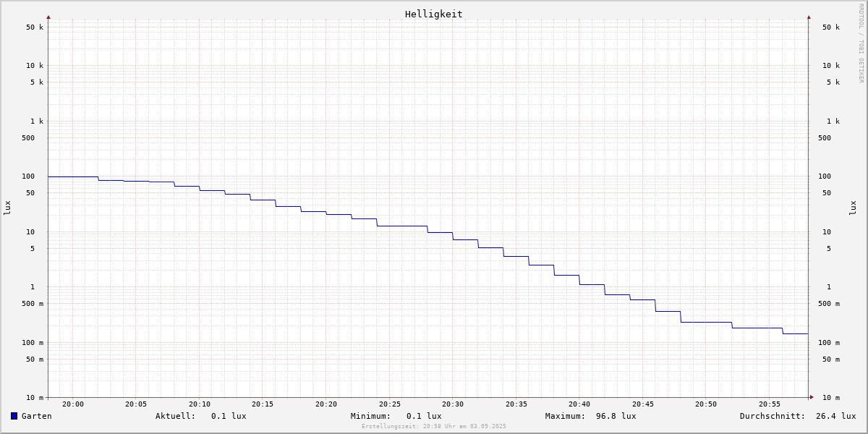Click the 20:05 time axis label
868x434 pixels.
pyautogui.click(x=136, y=404)
